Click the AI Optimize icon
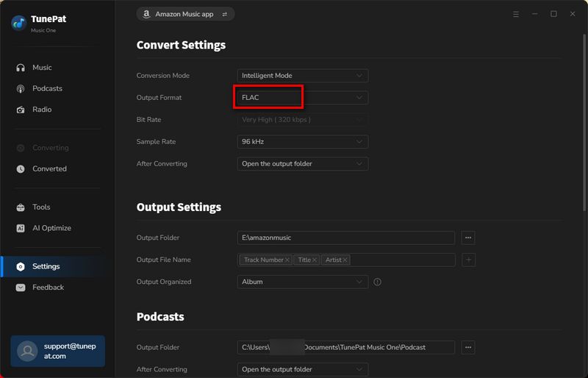The image size is (588, 378). (x=21, y=229)
